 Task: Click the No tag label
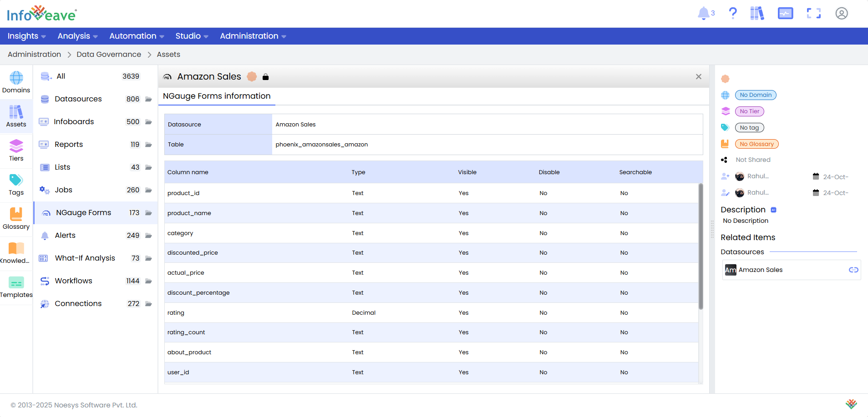(x=749, y=128)
